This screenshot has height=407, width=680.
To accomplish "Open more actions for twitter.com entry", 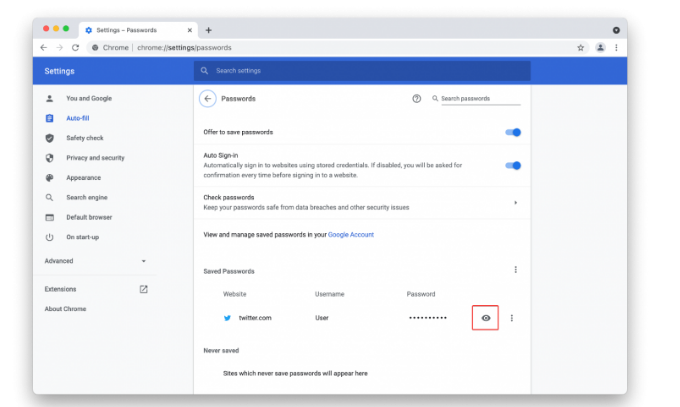I will click(512, 318).
